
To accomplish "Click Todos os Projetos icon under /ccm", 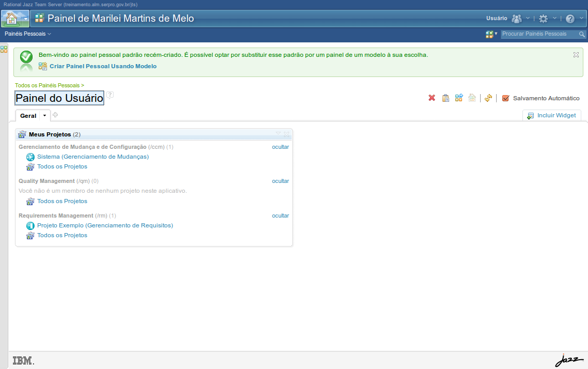I will point(30,166).
